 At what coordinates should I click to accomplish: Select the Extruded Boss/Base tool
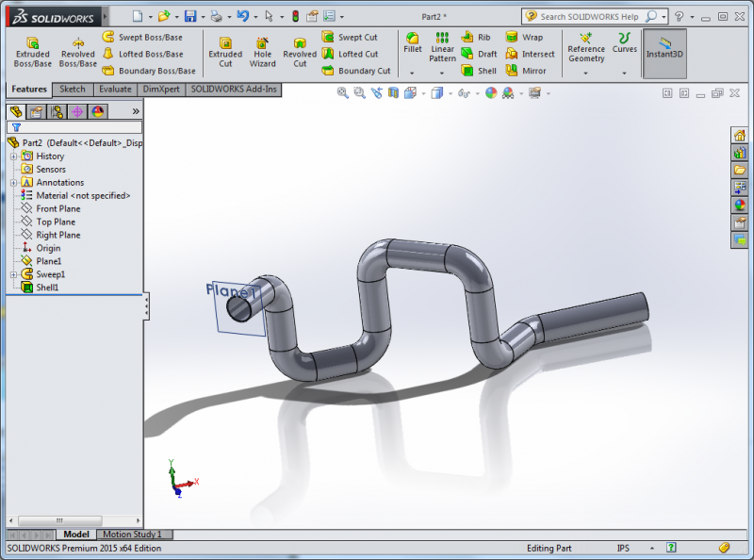[32, 52]
